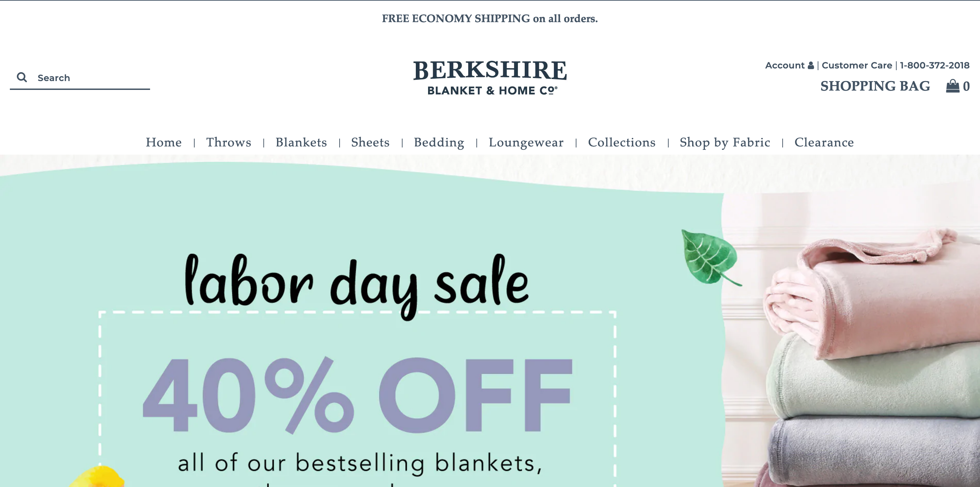Expand the Collections menu
The width and height of the screenshot is (980, 487).
pos(622,142)
